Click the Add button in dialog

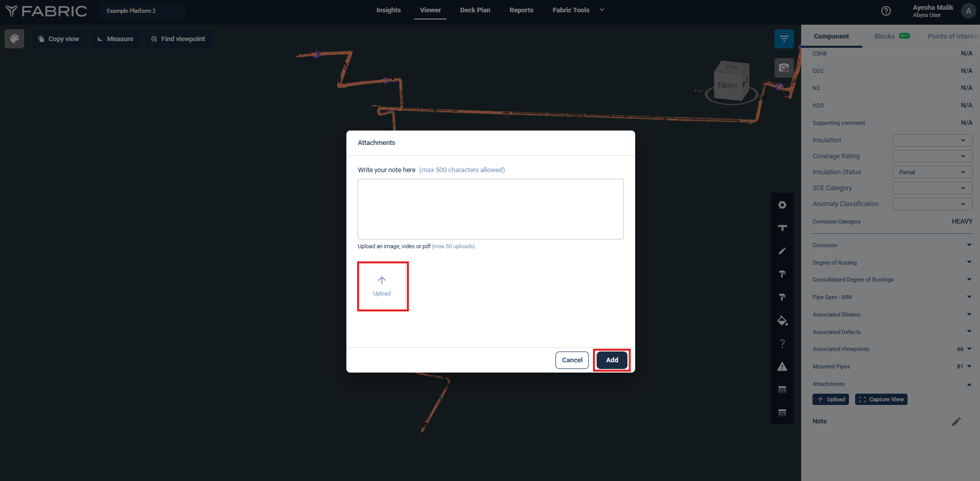tap(612, 360)
